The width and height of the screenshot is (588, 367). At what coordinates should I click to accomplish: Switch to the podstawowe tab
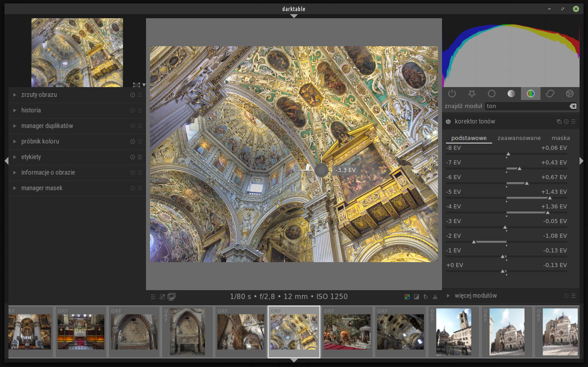tap(469, 138)
